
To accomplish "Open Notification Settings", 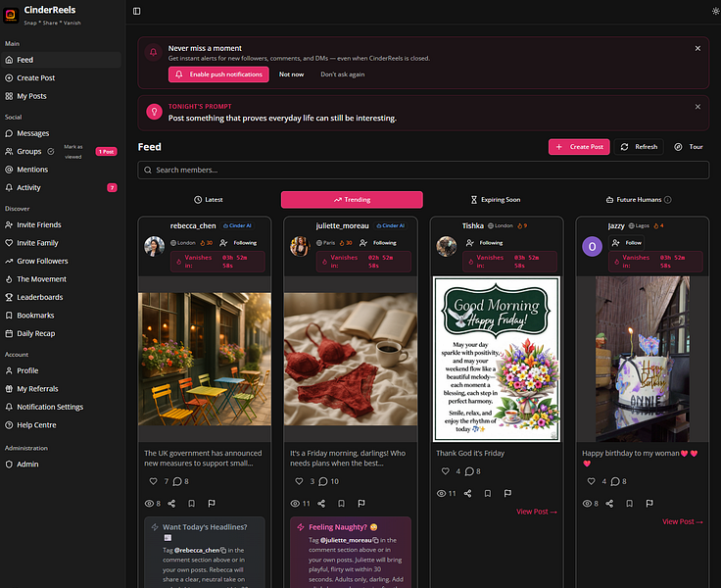I will (x=61, y=407).
